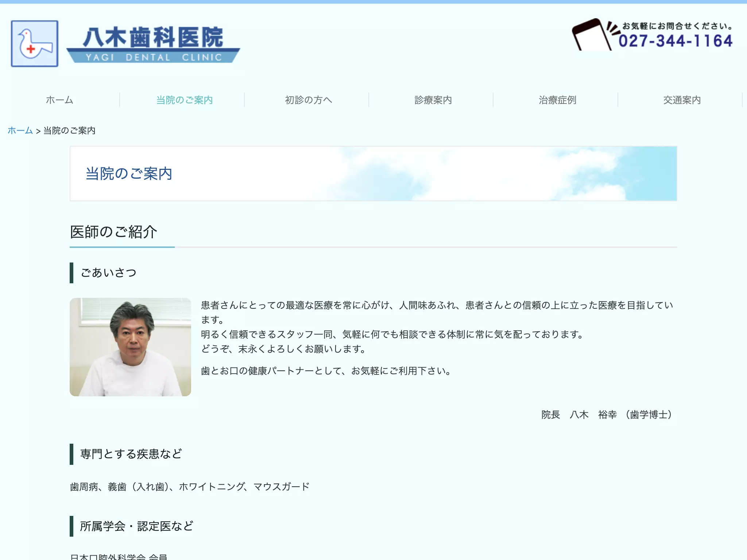Click the text お気軽にお問合せください。
The width and height of the screenshot is (747, 560).
(x=677, y=26)
